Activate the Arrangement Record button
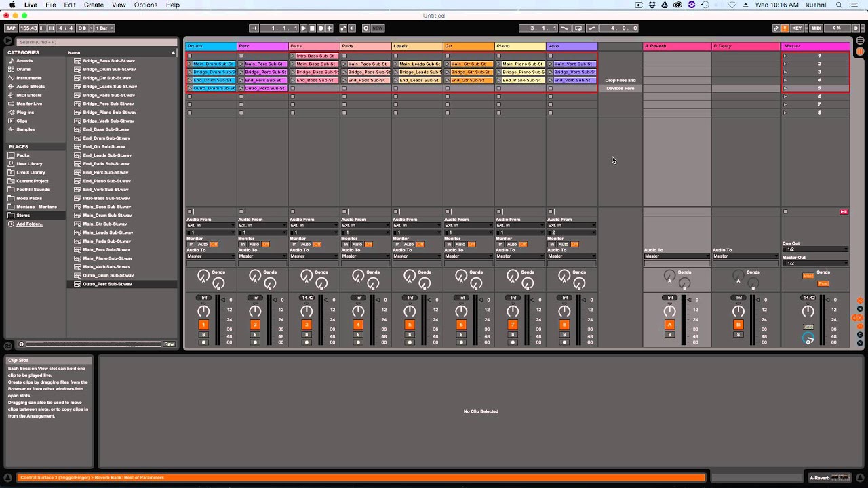 tap(320, 28)
